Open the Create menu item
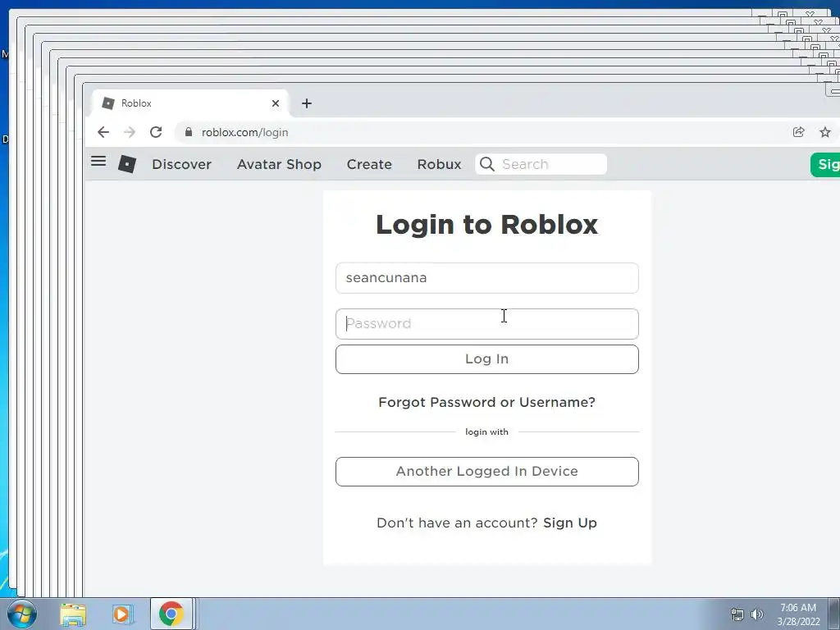840x630 pixels. click(369, 164)
